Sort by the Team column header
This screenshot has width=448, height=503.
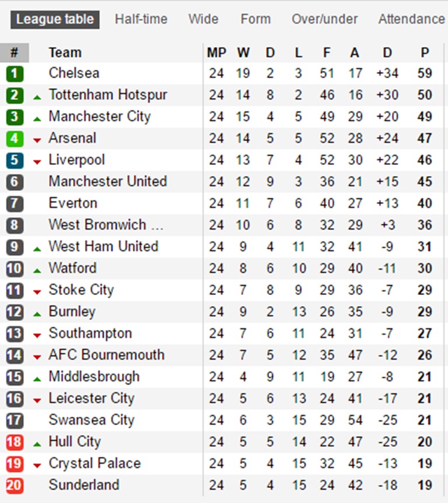(65, 53)
